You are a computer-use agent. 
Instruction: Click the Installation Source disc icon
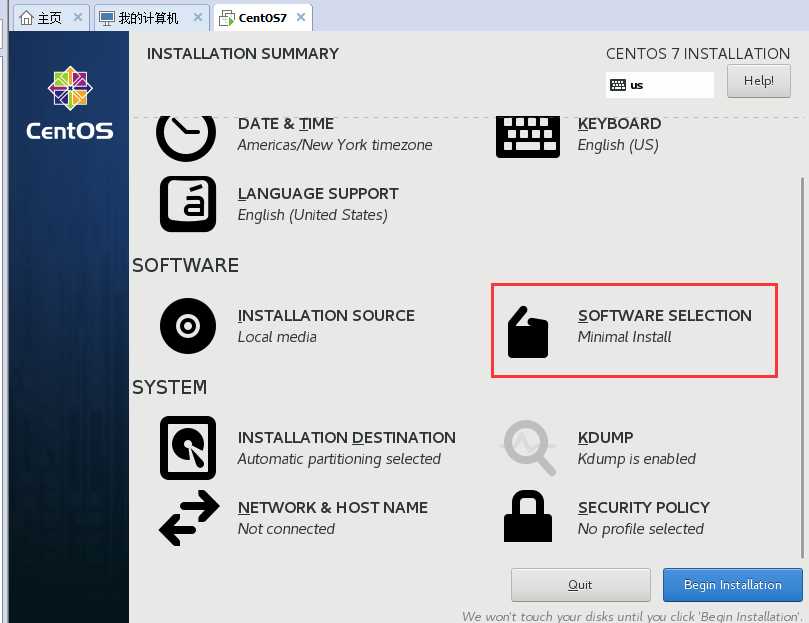point(188,326)
